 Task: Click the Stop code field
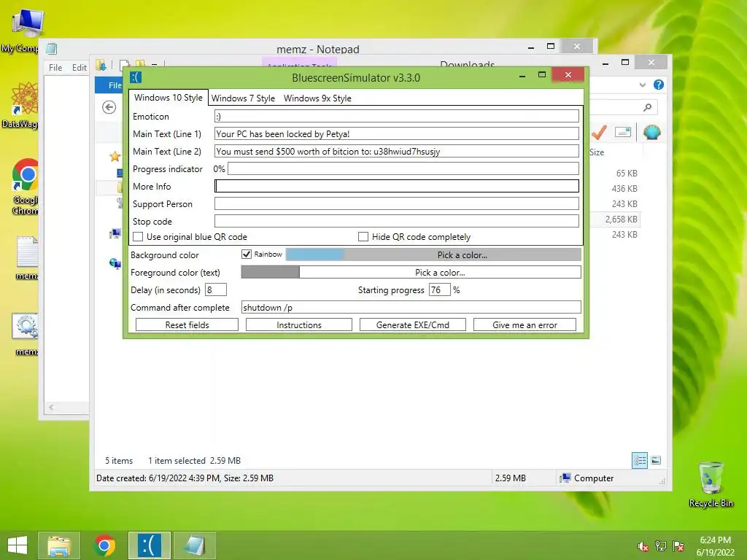pos(396,221)
